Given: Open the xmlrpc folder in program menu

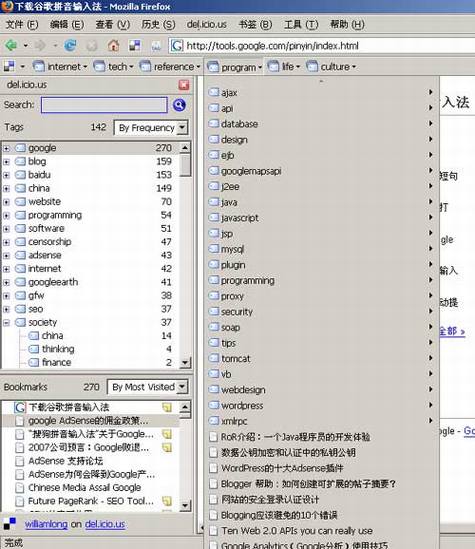Looking at the screenshot, I should click(x=320, y=421).
